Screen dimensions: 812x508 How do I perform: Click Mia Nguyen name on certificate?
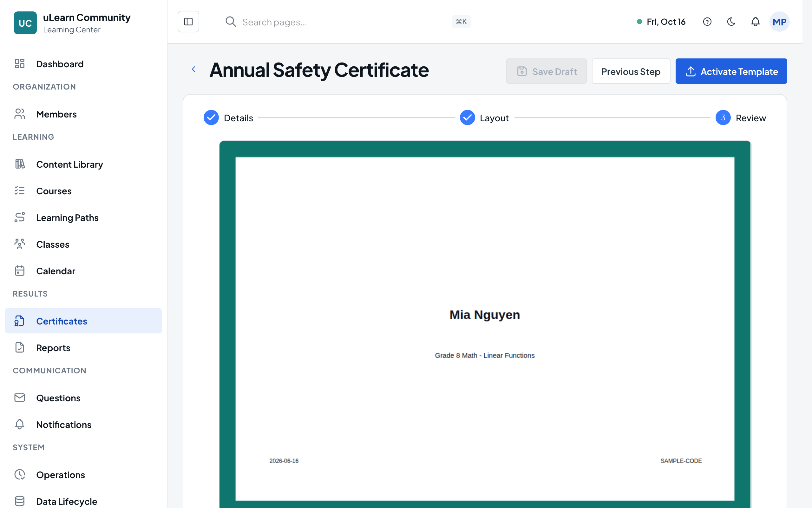[485, 315]
